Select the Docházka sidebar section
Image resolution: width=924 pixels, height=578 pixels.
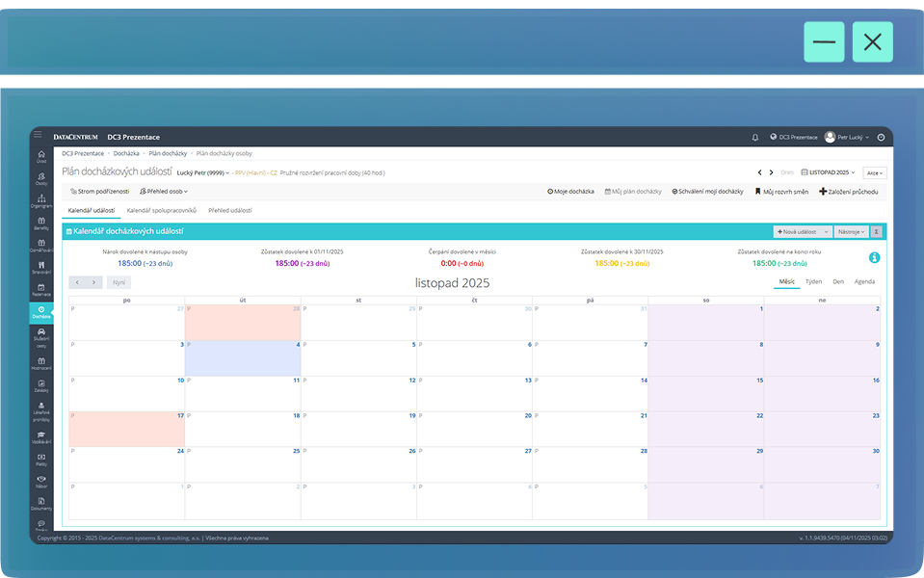point(41,312)
